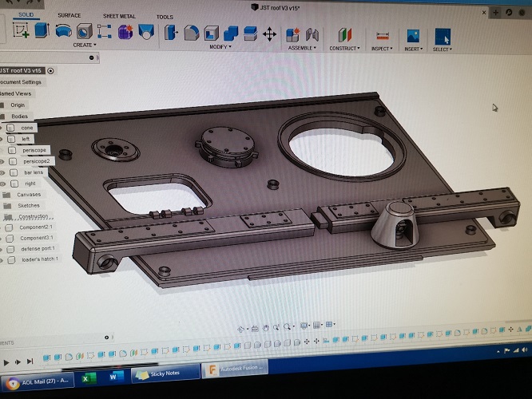This screenshot has height=399, width=532.
Task: Toggle visibility of persicope2 body
Action: (3, 161)
